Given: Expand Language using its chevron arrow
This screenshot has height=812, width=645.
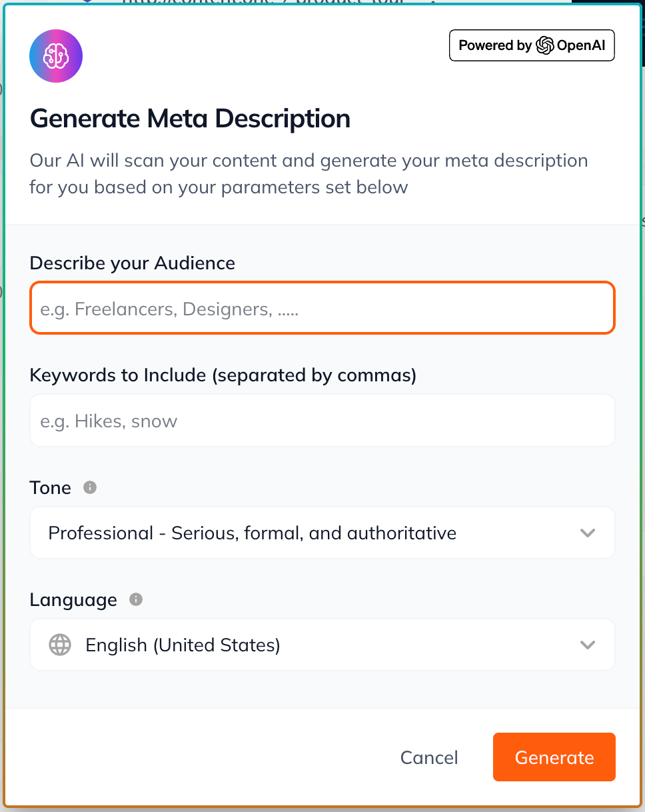Looking at the screenshot, I should tap(587, 645).
